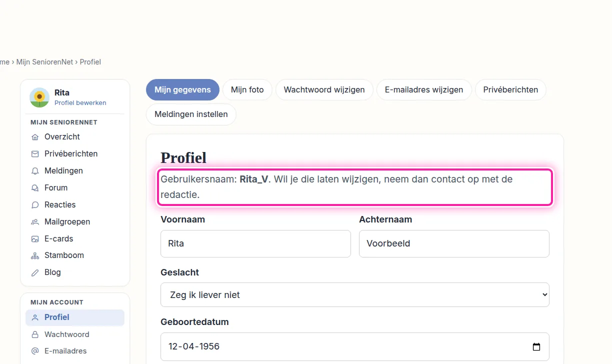This screenshot has width=612, height=364.
Task: Open E-mailadres under Mijn account
Action: 75,351
